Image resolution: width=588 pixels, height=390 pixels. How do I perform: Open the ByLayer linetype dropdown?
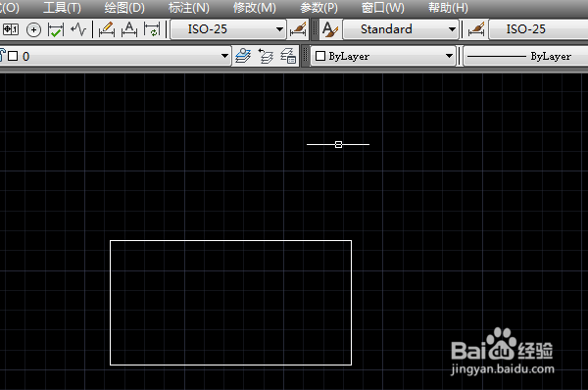[x=525, y=56]
